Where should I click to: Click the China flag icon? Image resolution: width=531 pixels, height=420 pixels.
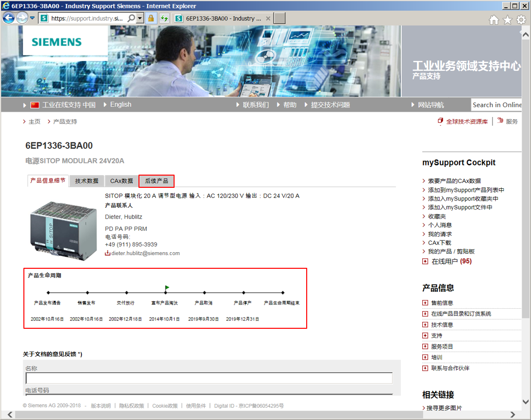35,105
